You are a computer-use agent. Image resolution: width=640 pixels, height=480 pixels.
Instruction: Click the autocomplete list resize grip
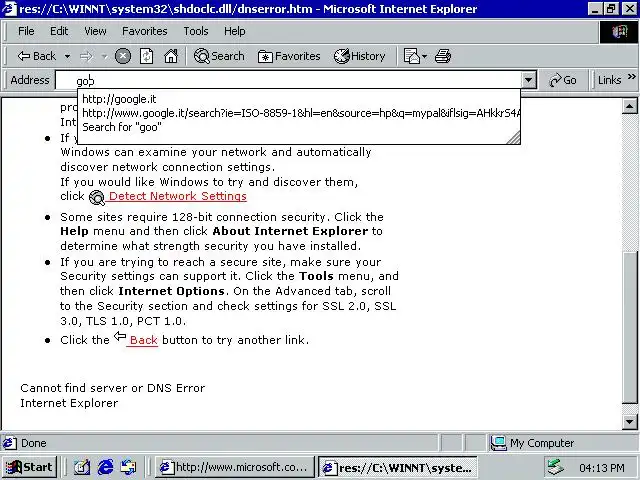point(513,138)
